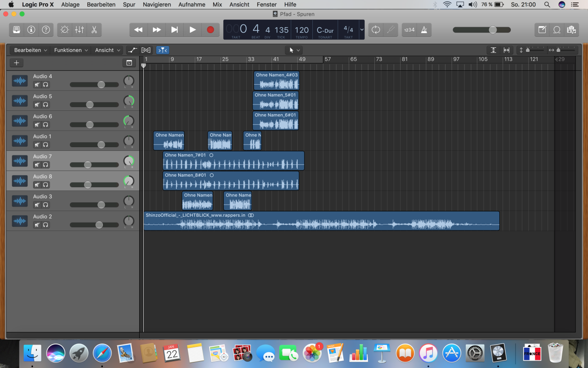
Task: Open the pointer tool selection dropdown
Action: (x=294, y=50)
